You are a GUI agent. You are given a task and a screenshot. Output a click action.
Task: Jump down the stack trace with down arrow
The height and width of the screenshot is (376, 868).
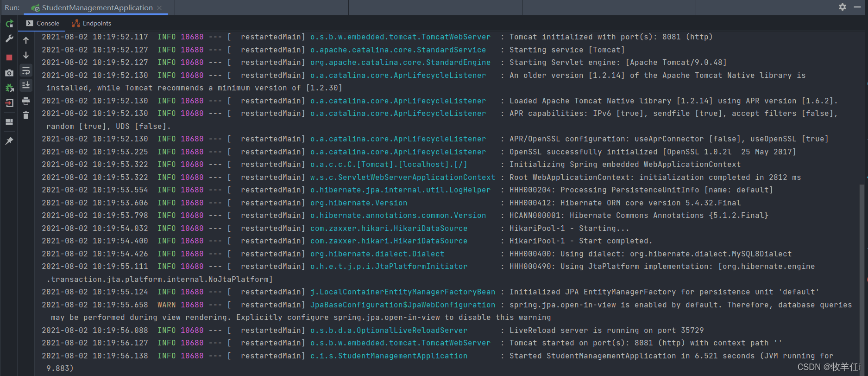tap(26, 55)
